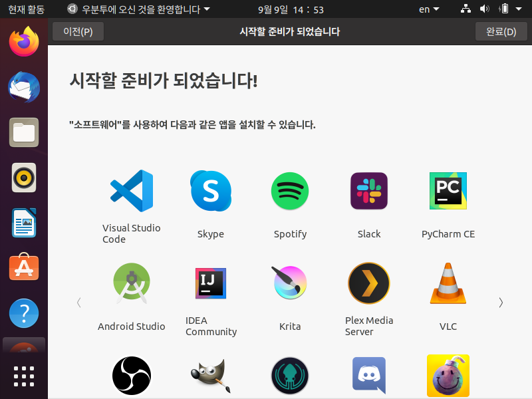Click the Android Studio label
This screenshot has height=399, width=532.
pyautogui.click(x=132, y=327)
